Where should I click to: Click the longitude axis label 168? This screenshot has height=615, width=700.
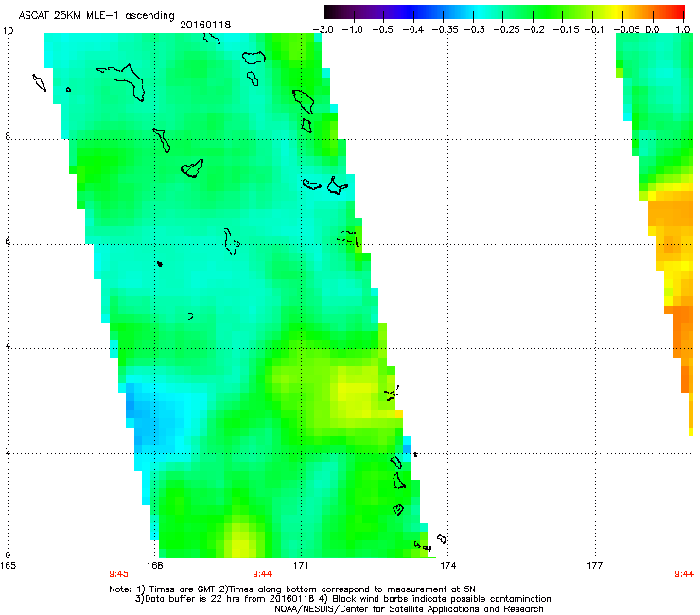(154, 566)
